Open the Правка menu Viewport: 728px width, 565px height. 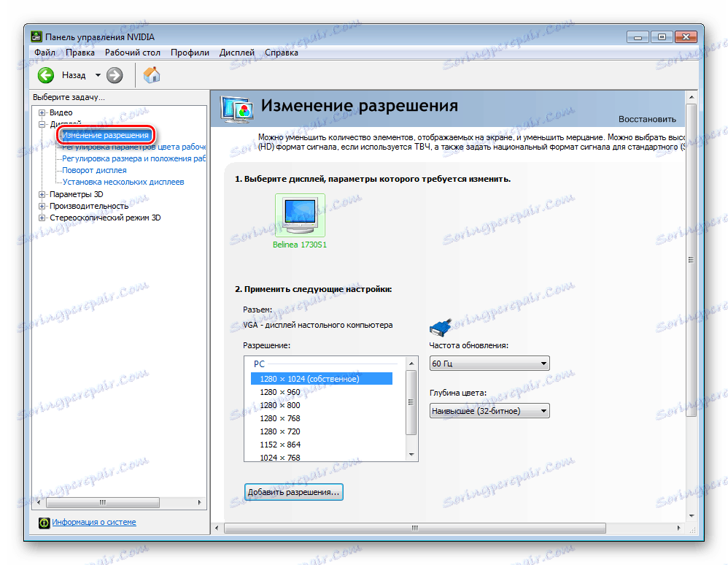(80, 53)
